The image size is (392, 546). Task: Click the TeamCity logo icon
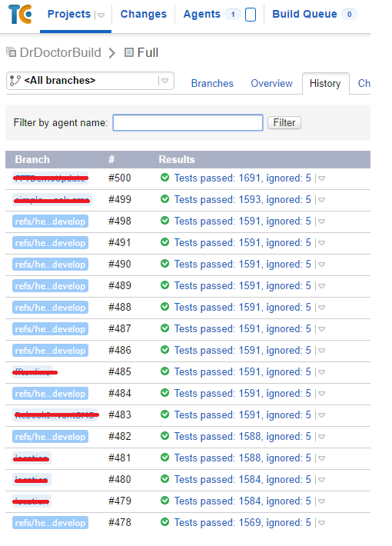[x=20, y=15]
